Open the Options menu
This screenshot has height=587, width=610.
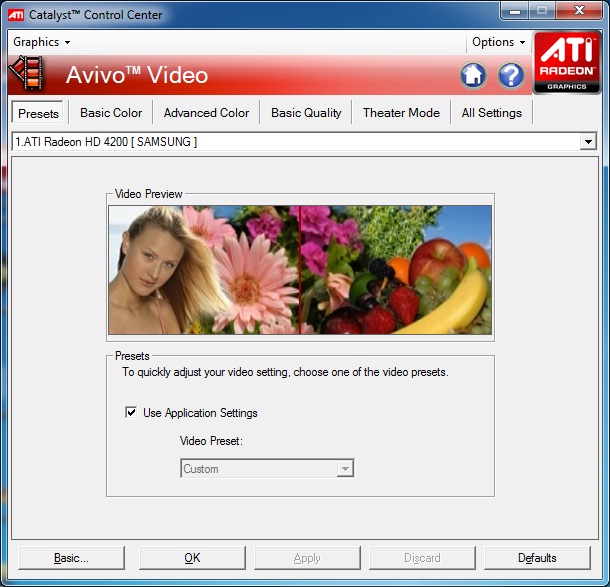[498, 42]
